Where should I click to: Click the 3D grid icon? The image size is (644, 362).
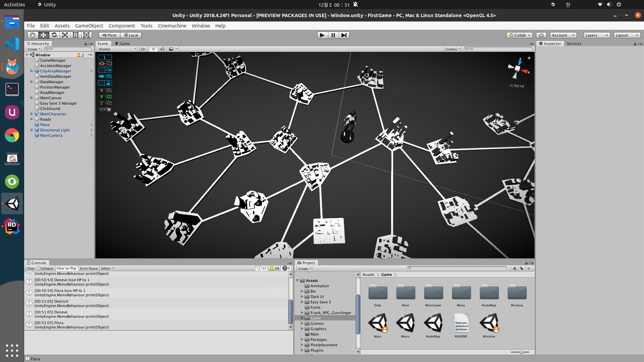(105, 110)
